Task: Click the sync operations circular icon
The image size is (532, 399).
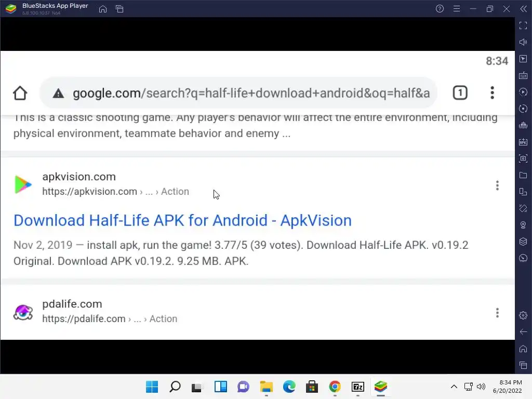Action: tap(523, 109)
